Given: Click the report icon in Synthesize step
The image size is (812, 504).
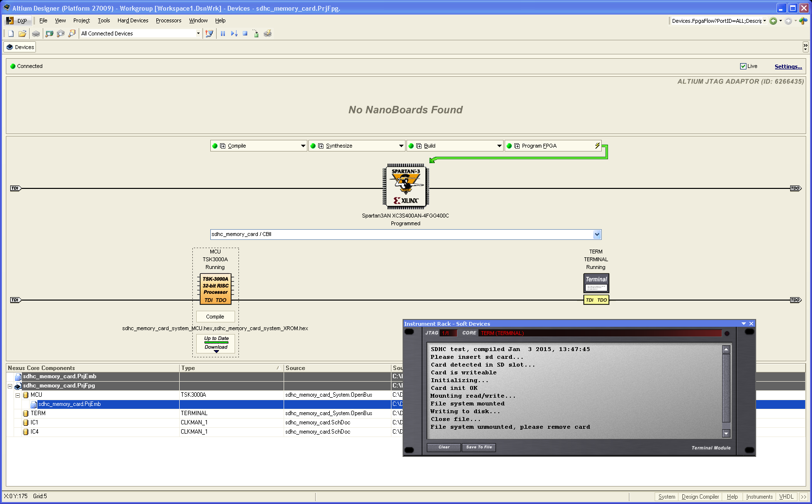Looking at the screenshot, I should tap(321, 146).
